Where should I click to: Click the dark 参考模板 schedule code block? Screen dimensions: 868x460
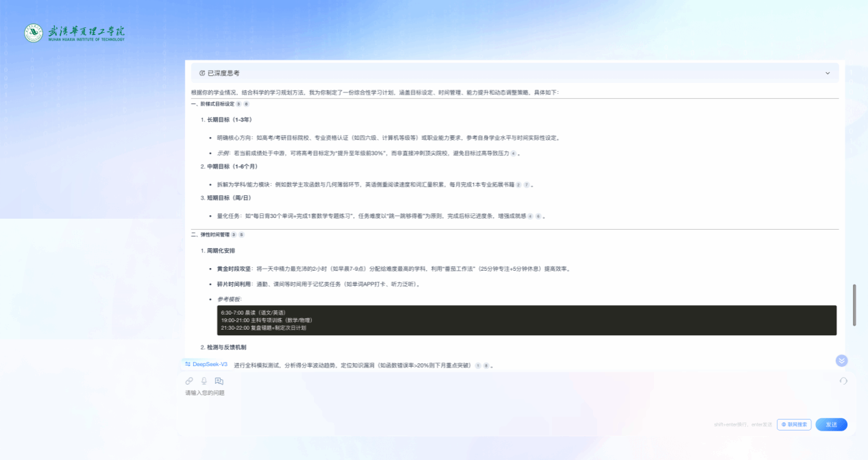click(526, 320)
